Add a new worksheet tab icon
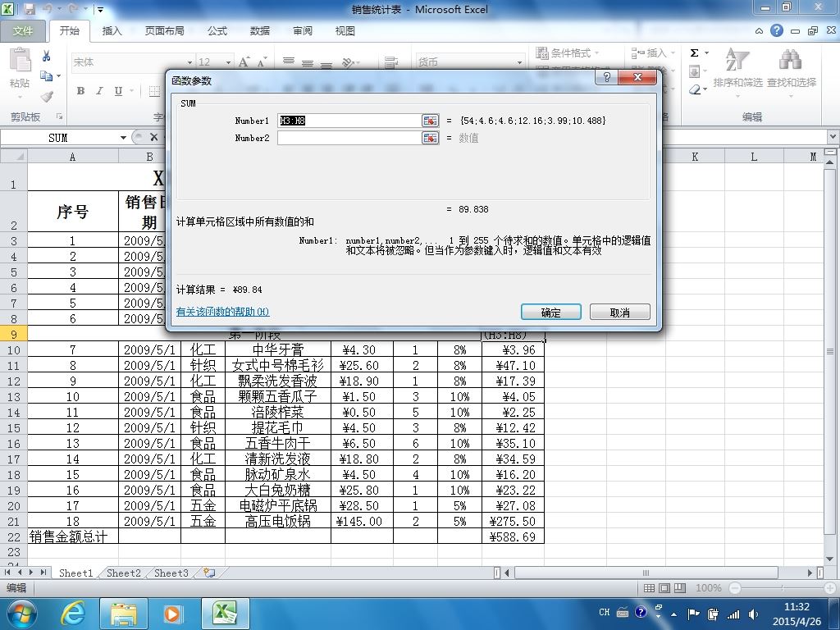The image size is (840, 630). tap(209, 573)
